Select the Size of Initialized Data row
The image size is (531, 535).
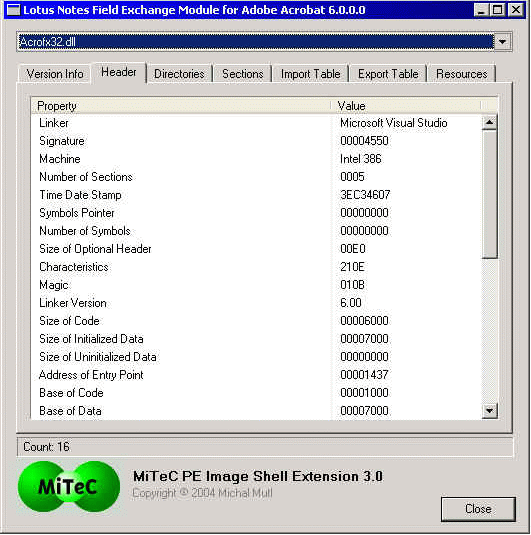(x=256, y=339)
